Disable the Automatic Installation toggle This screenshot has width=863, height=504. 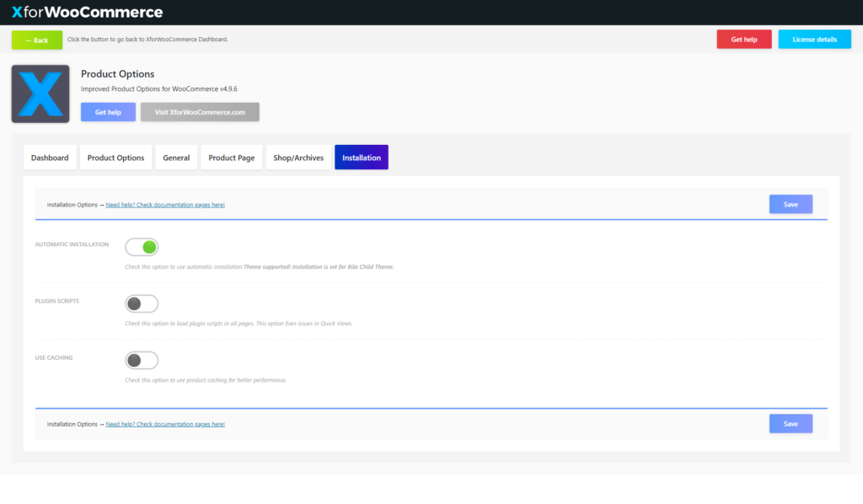[x=142, y=247]
